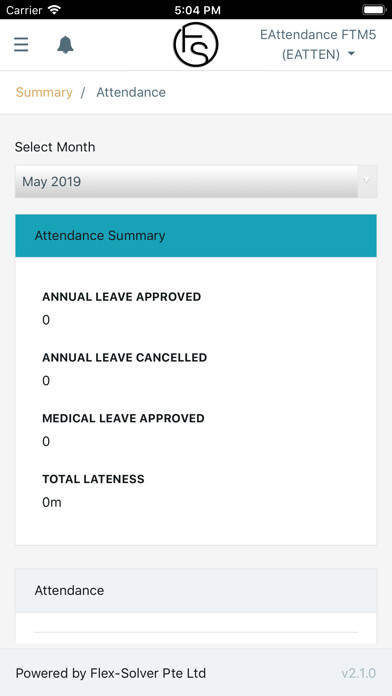This screenshot has height=696, width=392.
Task: Click the month dropdown arrow
Action: tap(367, 180)
